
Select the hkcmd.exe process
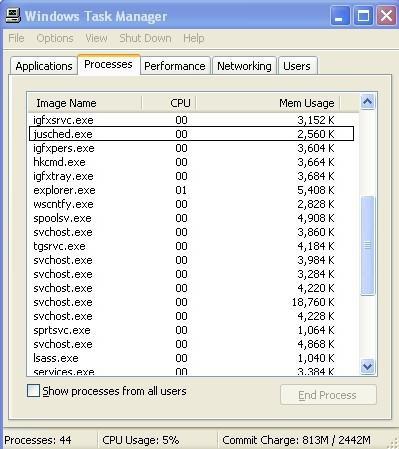pos(192,162)
